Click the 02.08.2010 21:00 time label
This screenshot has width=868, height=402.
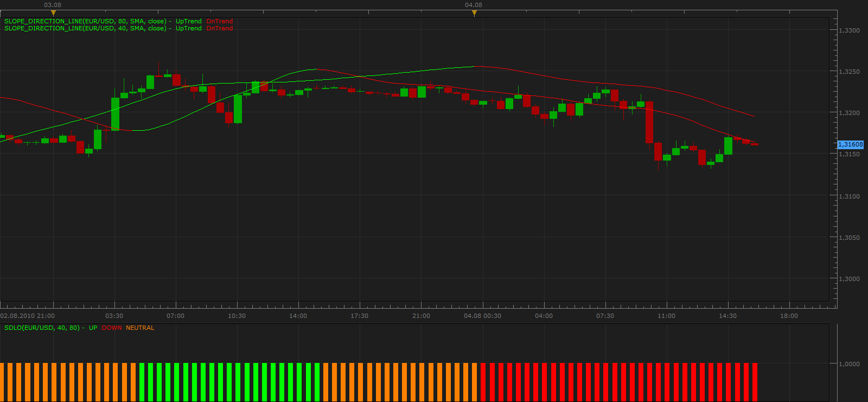pyautogui.click(x=28, y=316)
